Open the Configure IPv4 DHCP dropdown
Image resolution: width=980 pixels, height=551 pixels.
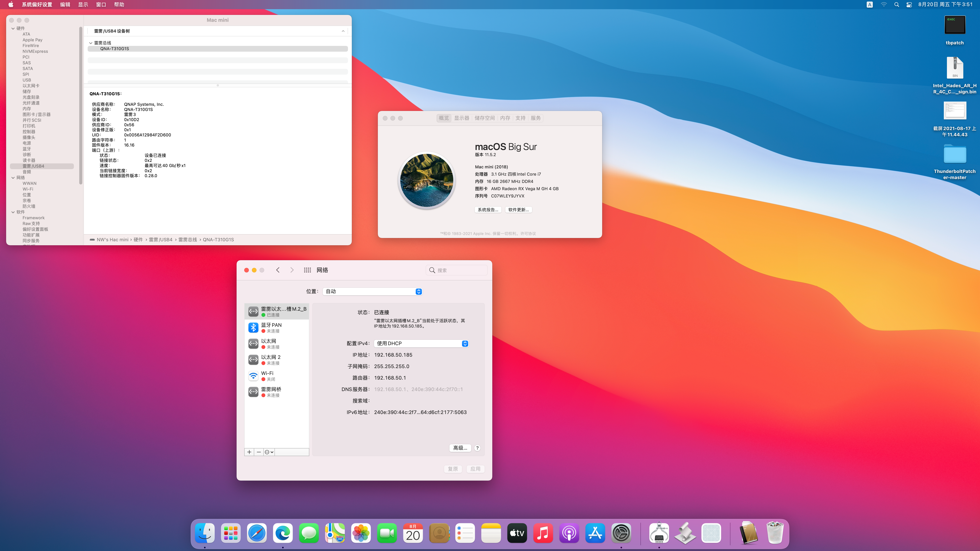(x=421, y=343)
